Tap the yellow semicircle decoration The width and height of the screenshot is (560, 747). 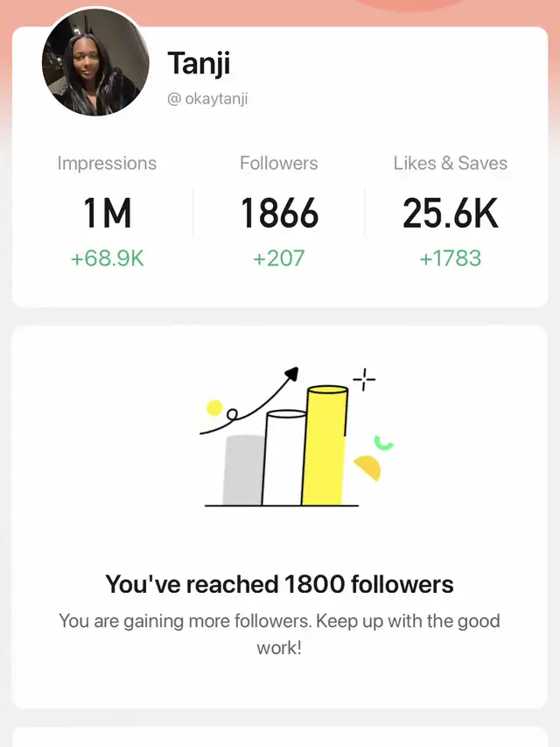[x=368, y=468]
